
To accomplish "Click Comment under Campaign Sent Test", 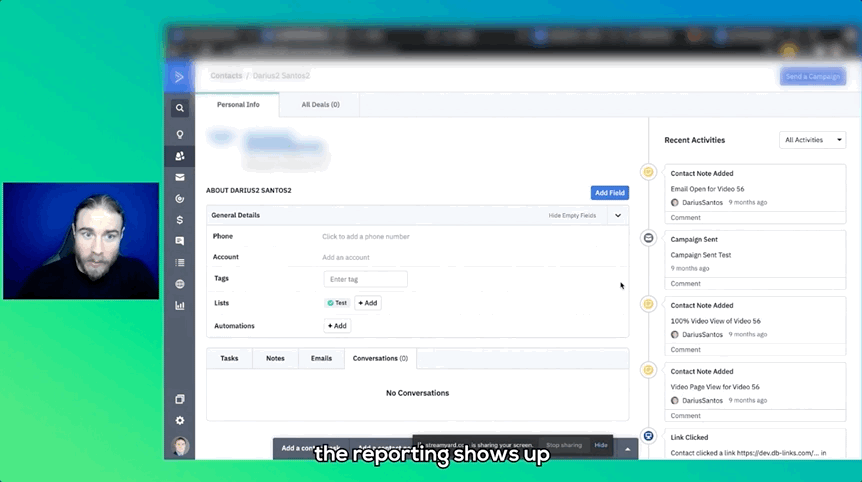I will coord(686,284).
